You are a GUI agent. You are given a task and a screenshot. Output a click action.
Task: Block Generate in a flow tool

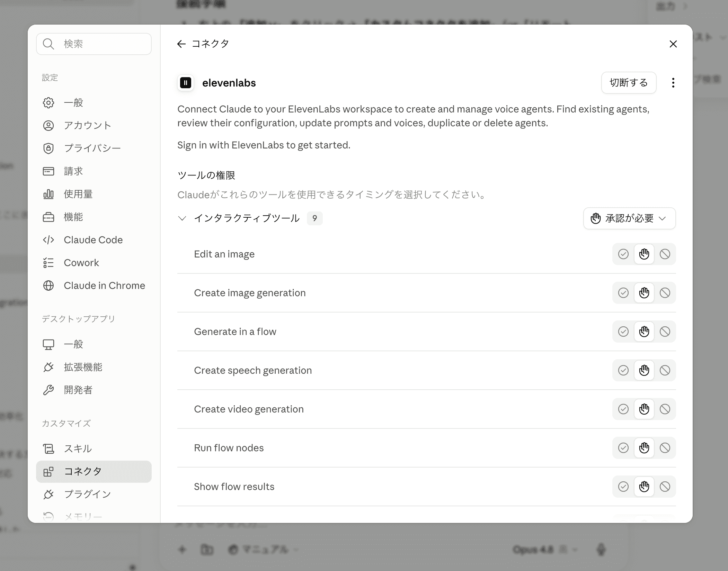(x=665, y=332)
